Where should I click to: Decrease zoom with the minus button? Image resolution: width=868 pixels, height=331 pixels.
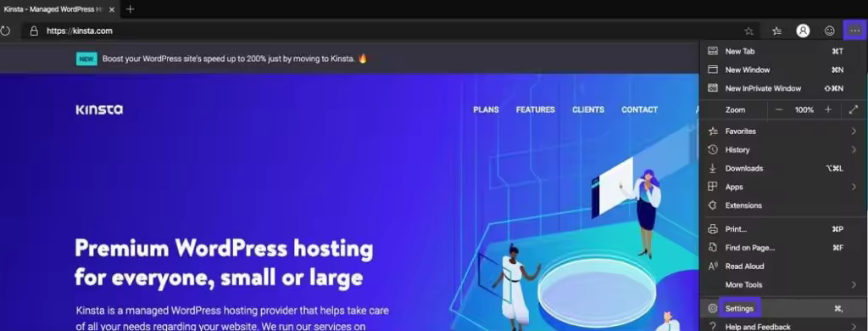tap(779, 109)
